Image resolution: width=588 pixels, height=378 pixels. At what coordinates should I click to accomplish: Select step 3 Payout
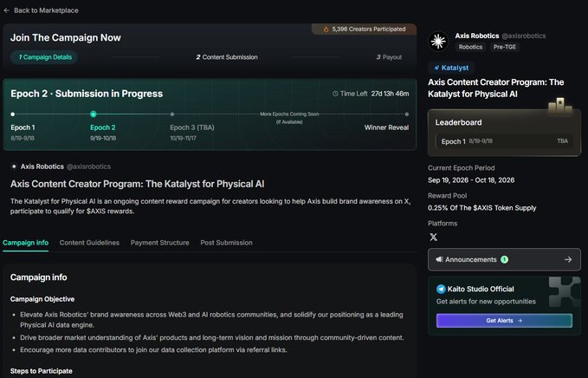coord(389,57)
